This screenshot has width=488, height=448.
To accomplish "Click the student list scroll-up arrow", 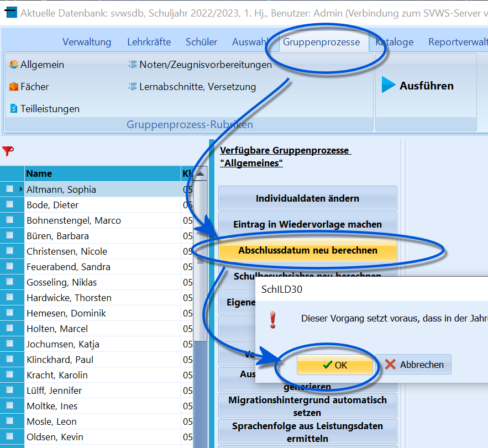I will click(200, 173).
